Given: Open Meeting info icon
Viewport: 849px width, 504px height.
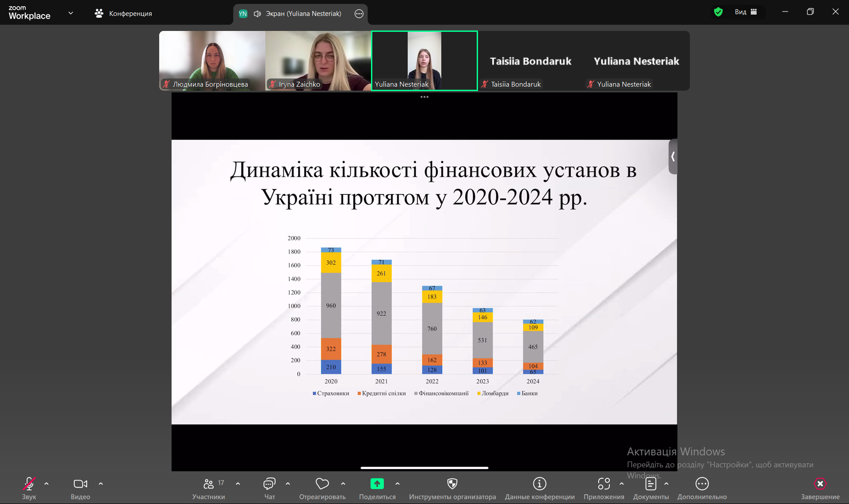Looking at the screenshot, I should point(539,484).
